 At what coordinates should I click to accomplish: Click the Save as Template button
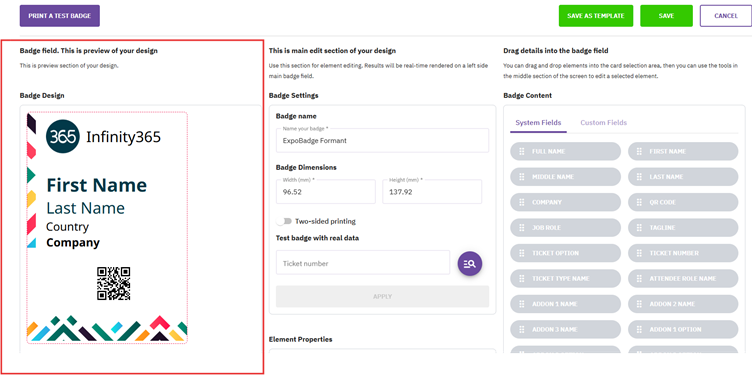(596, 16)
